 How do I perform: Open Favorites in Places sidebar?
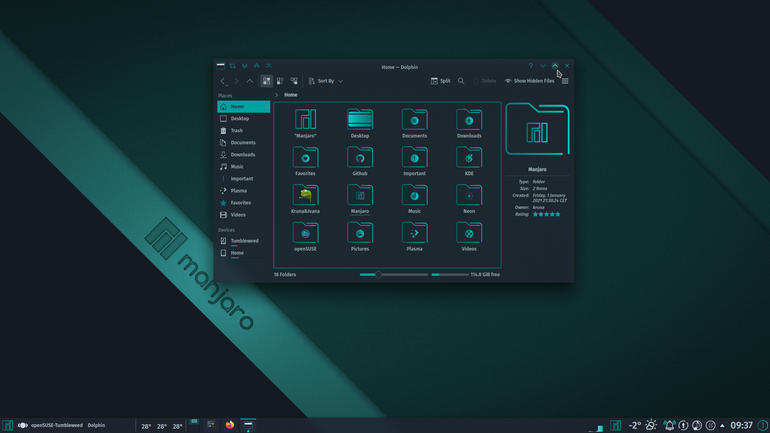[244, 203]
